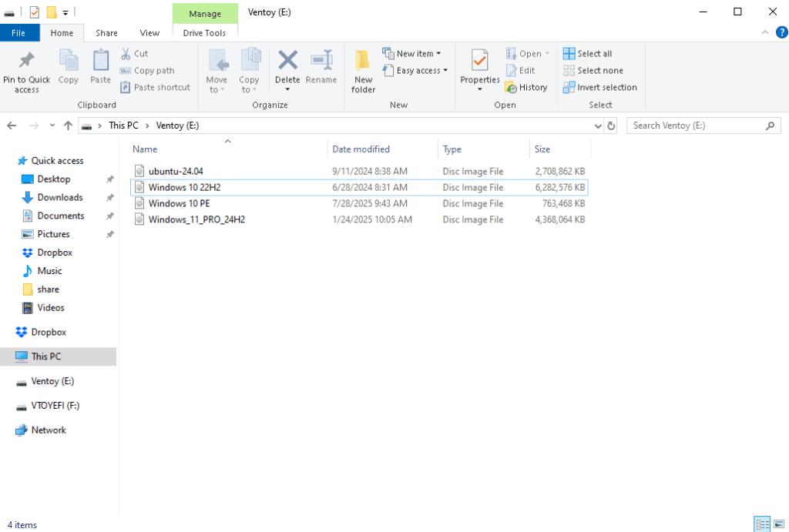Image resolution: width=789 pixels, height=532 pixels.
Task: Switch to Details view layout
Action: (x=762, y=524)
